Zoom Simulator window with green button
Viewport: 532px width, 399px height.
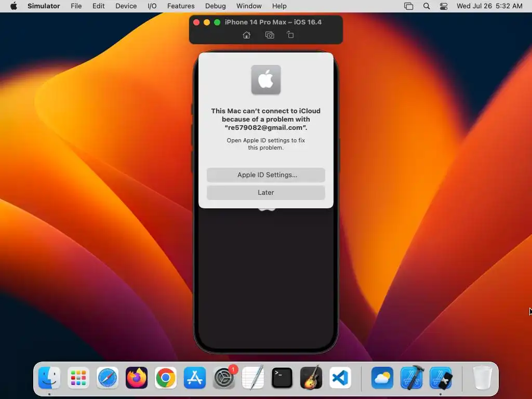(217, 22)
